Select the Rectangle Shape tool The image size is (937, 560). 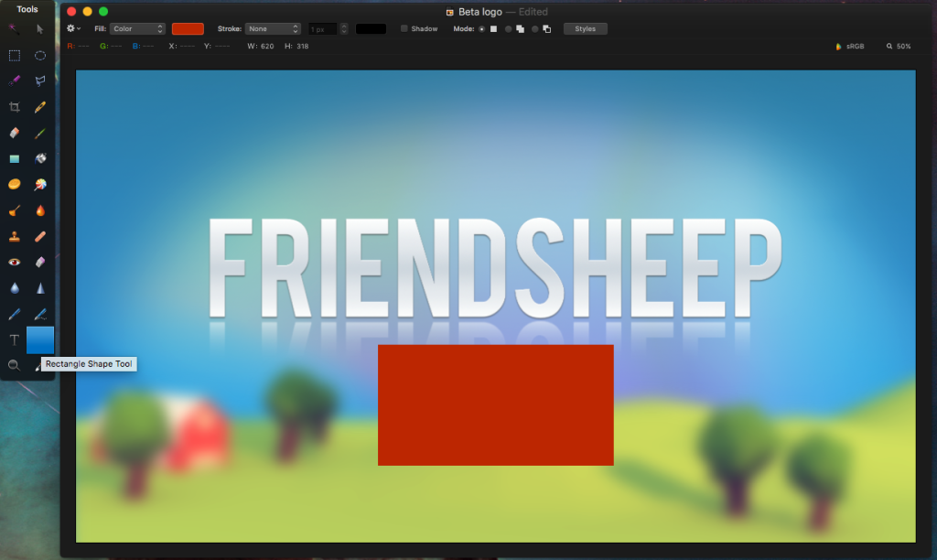tap(40, 340)
